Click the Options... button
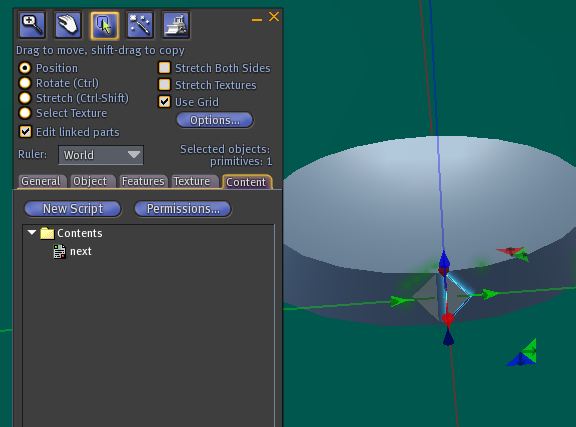This screenshot has width=576, height=427. click(215, 120)
